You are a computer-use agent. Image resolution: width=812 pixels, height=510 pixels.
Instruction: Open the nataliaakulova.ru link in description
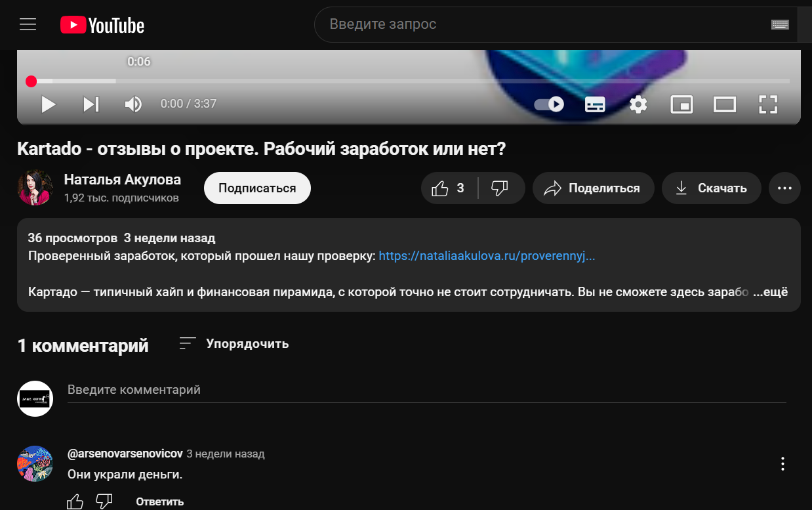487,256
